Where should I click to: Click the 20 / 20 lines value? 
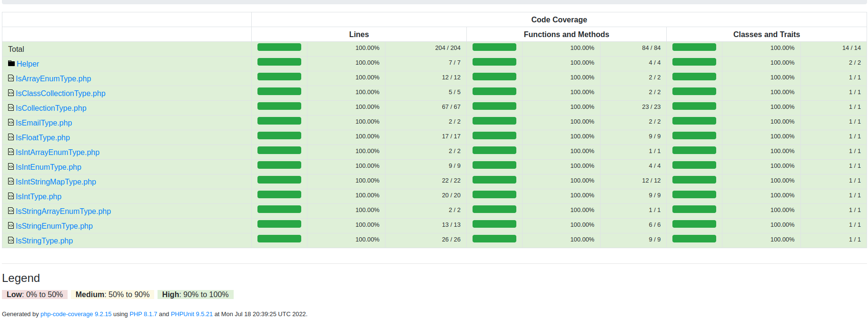pyautogui.click(x=451, y=195)
